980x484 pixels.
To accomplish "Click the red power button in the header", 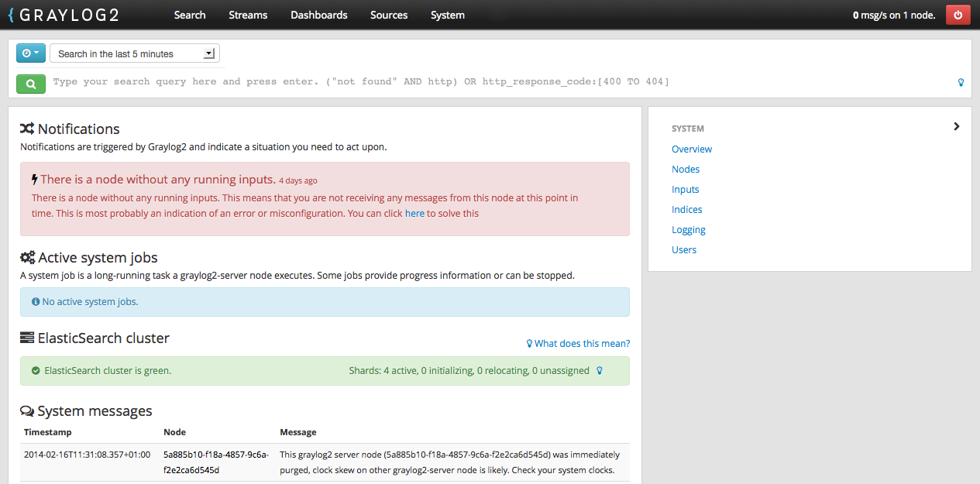I will pyautogui.click(x=958, y=14).
